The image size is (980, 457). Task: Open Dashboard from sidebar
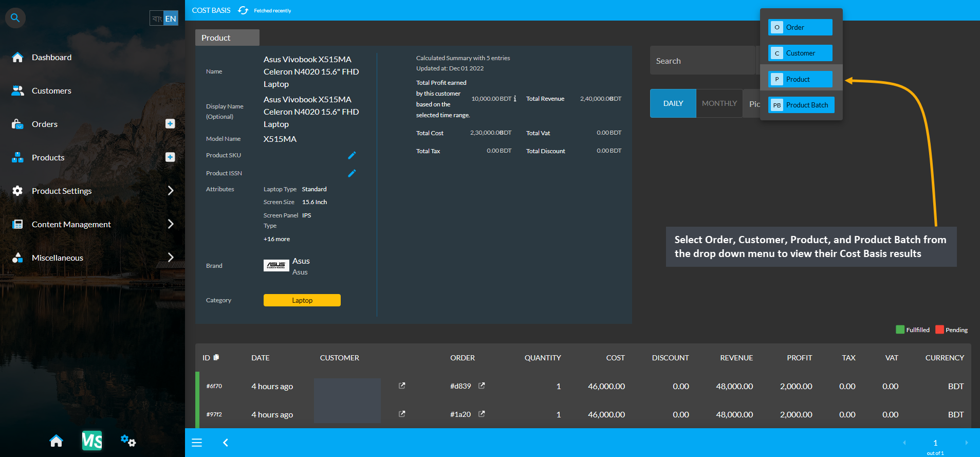[51, 57]
